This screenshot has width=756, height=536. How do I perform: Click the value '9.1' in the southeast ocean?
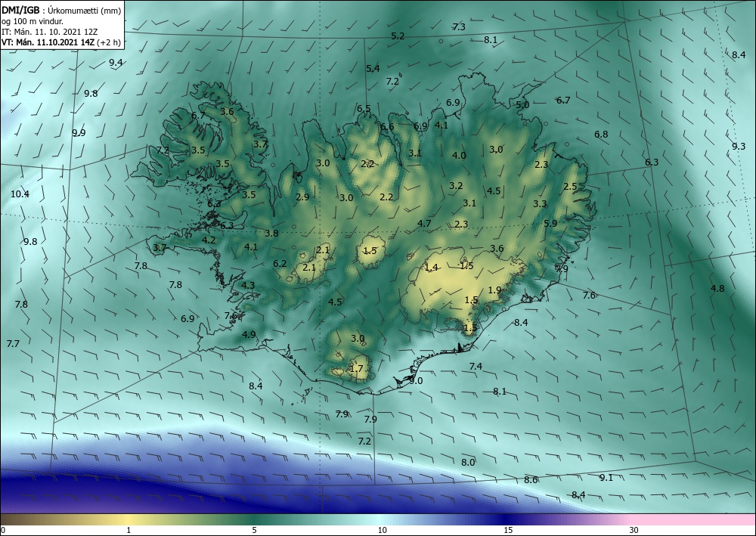[606, 477]
